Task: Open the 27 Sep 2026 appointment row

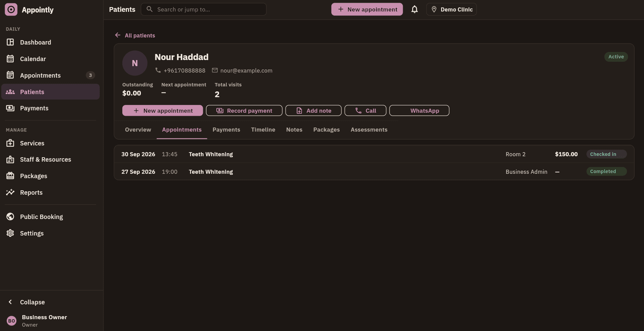Action: tap(374, 171)
